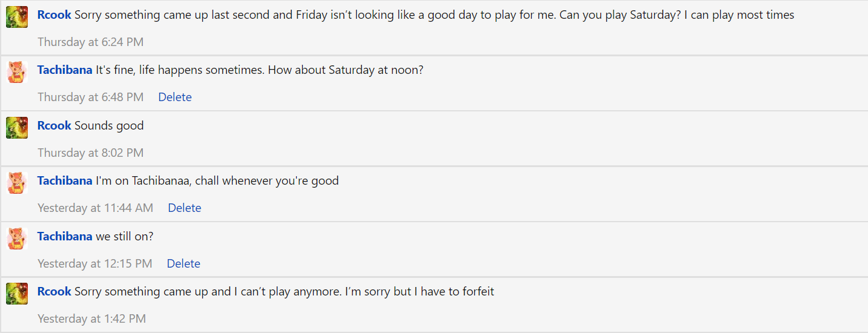This screenshot has width=868, height=333.
Task: Click the "Yesterday at 1:42 PM" timestamp
Action: (x=91, y=318)
